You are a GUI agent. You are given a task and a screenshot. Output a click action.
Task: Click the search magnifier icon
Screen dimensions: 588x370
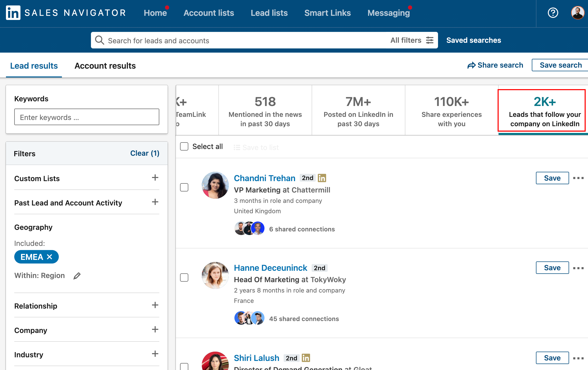[99, 40]
